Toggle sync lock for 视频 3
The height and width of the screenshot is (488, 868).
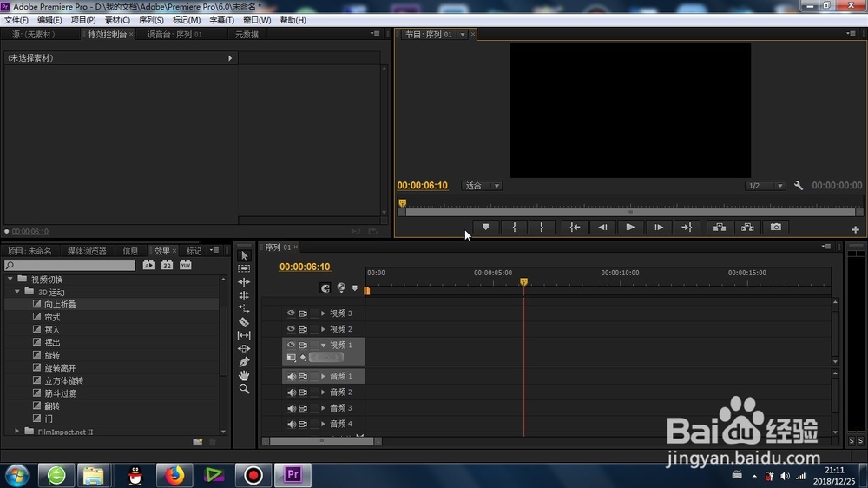pos(303,313)
